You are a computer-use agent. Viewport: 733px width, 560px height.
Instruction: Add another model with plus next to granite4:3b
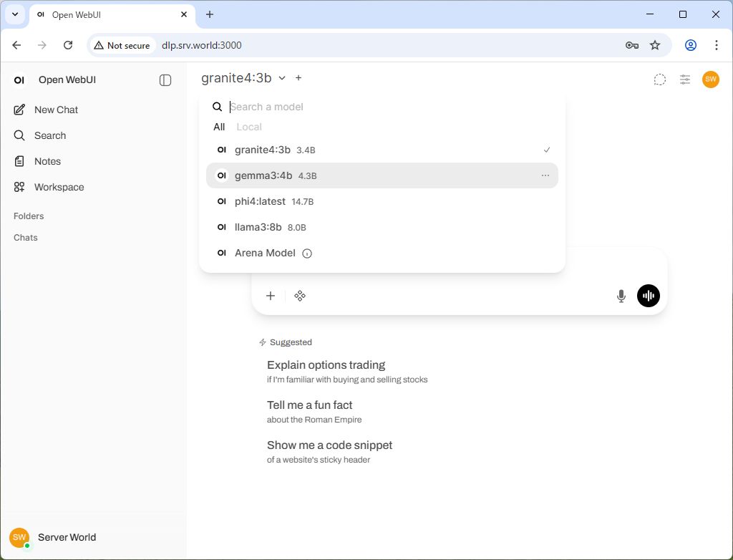[298, 78]
